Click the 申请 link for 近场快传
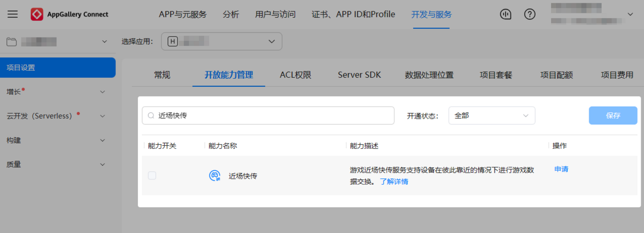 tap(561, 169)
